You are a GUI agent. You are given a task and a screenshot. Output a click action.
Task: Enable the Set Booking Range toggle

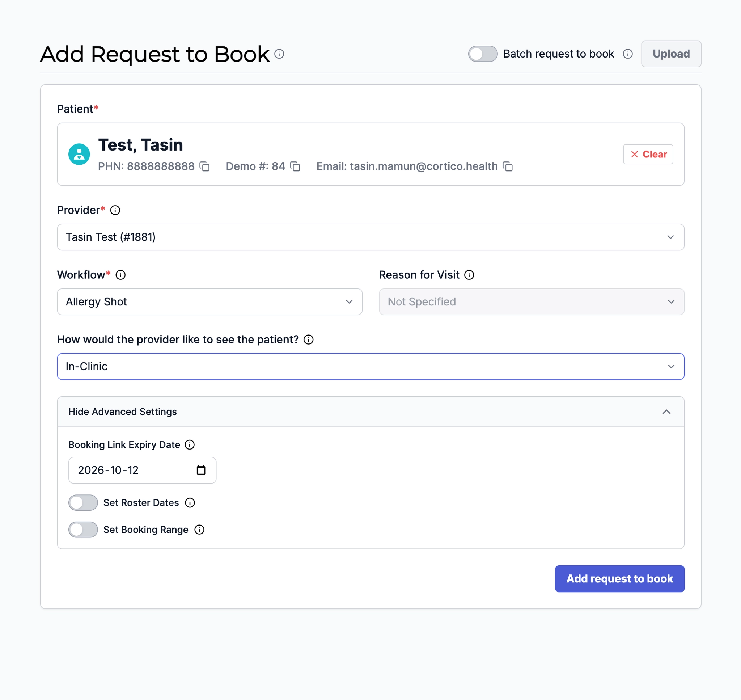tap(83, 530)
